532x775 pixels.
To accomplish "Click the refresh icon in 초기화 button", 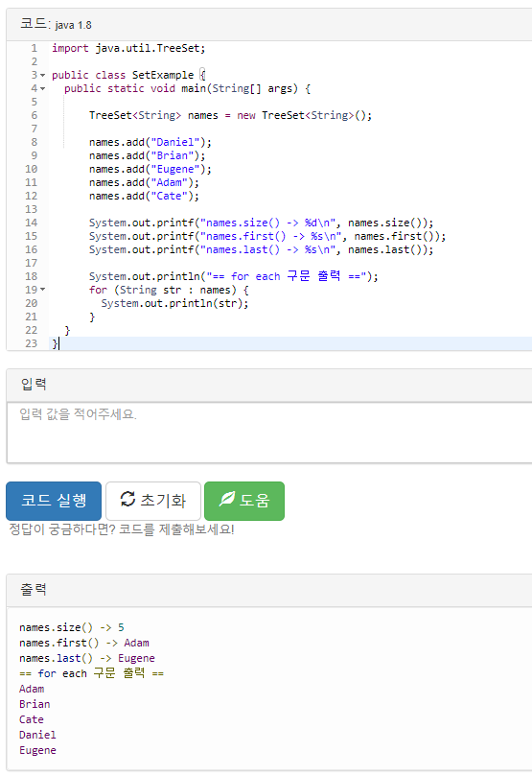I will (x=127, y=499).
